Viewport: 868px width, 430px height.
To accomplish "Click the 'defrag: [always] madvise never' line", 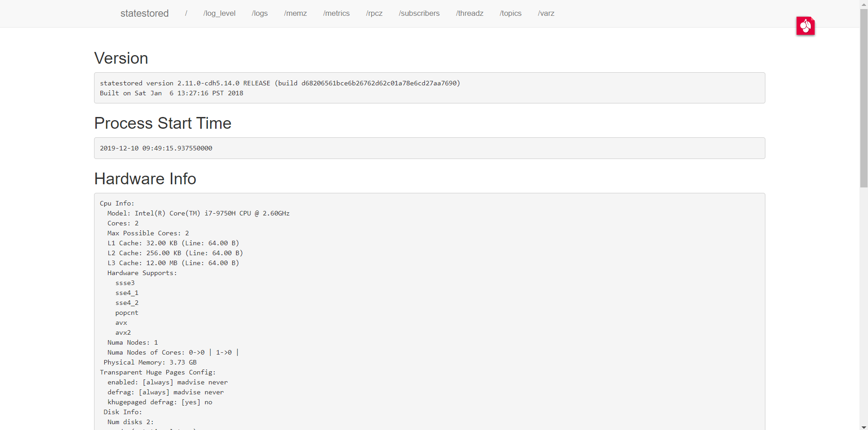I will [165, 392].
